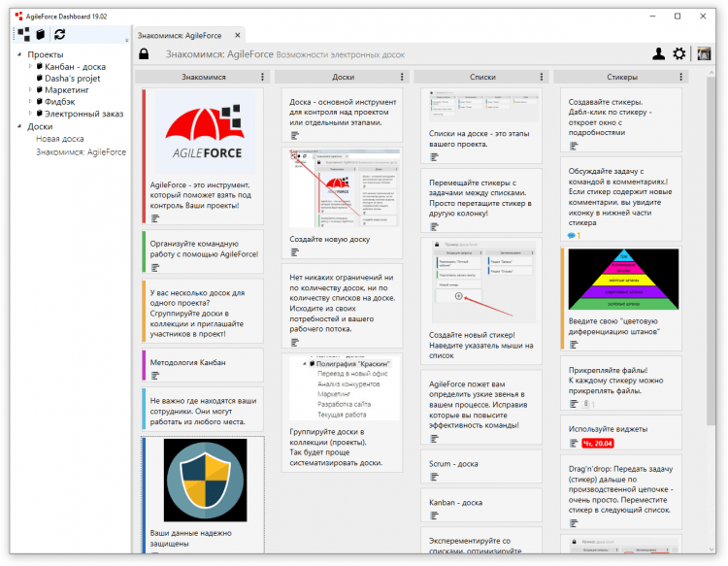Switch to the Знакомимся: AgileForce tab
The height and width of the screenshot is (566, 728).
coord(180,36)
